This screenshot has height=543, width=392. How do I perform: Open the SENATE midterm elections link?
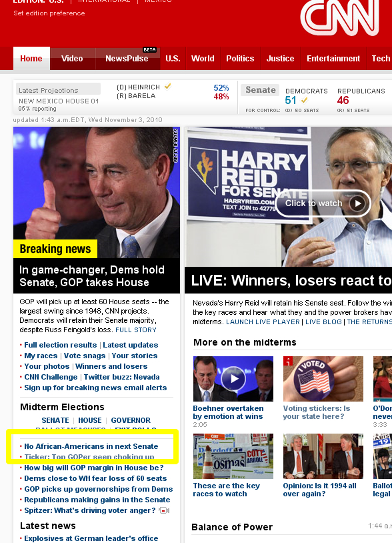pyautogui.click(x=55, y=420)
